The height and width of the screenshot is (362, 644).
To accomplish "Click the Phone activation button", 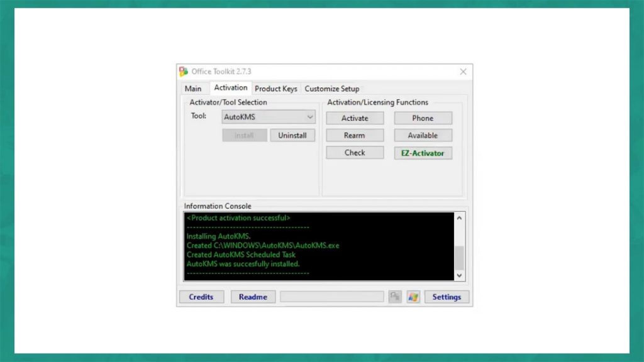I will [423, 118].
